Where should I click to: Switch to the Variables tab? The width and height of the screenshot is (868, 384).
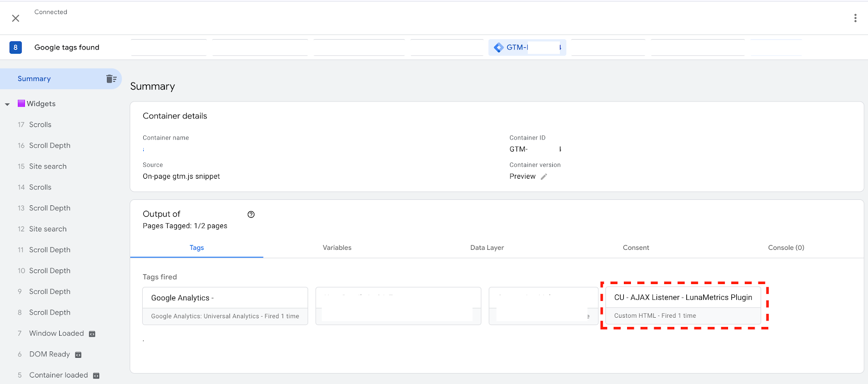pos(337,248)
